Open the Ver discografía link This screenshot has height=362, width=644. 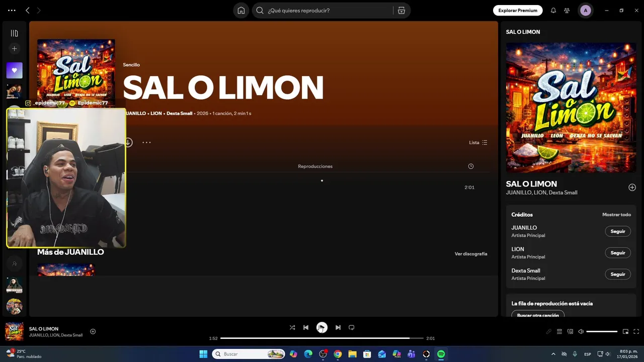pyautogui.click(x=471, y=254)
